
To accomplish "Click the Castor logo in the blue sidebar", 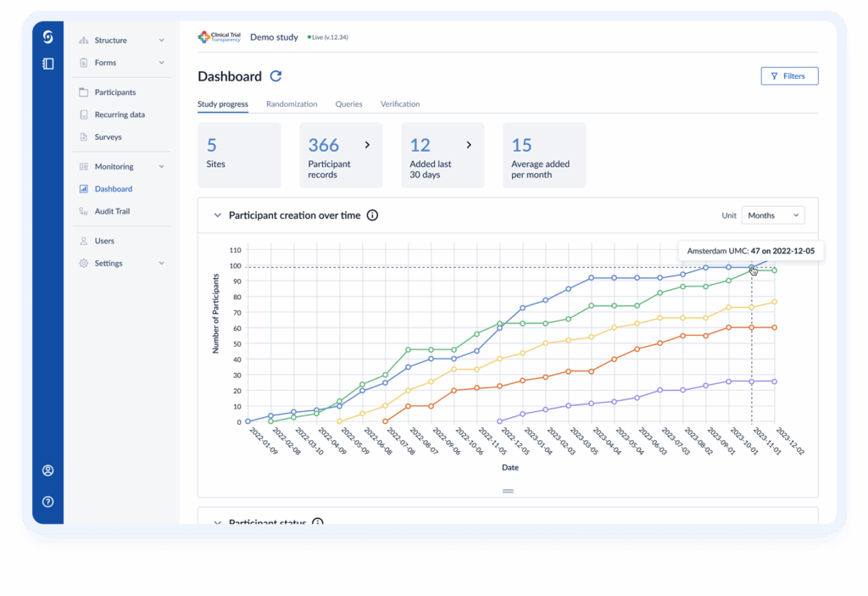I will 47,37.
